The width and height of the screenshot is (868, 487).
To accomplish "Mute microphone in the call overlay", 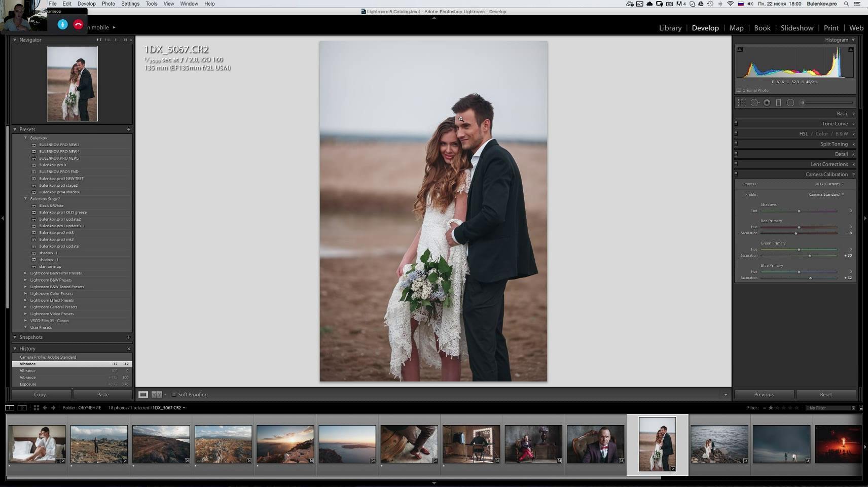I will (62, 24).
